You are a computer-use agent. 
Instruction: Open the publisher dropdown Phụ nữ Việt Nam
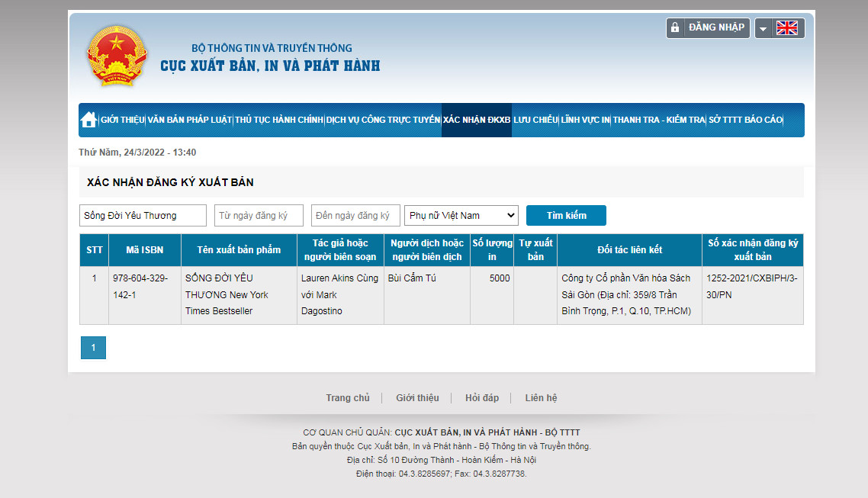pyautogui.click(x=461, y=216)
